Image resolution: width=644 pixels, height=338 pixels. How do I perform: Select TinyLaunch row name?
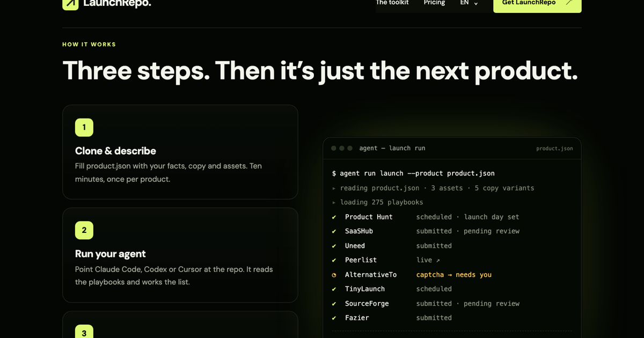click(x=365, y=289)
